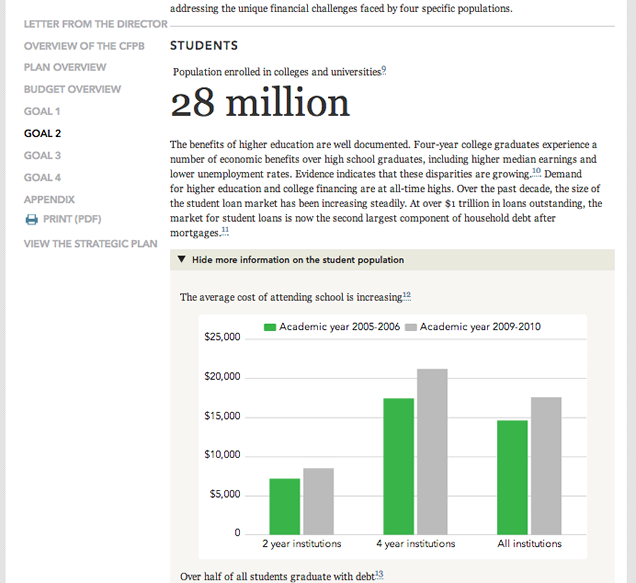Screen dimensions: 636x583
Task: Click green bar for All institutions
Action: tap(512, 478)
